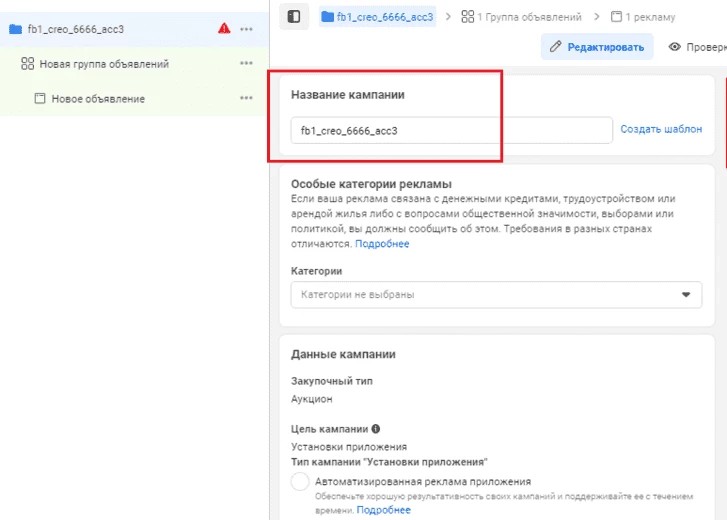This screenshot has height=520, width=727.
Task: Go to 1 рекламу breadcrumb
Action: tap(643, 17)
